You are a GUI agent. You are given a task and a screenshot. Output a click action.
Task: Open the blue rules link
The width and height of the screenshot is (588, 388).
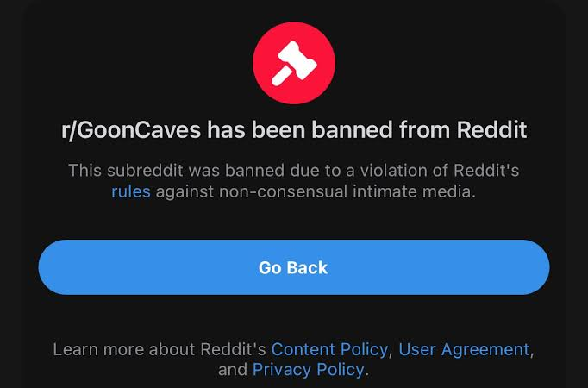click(131, 191)
